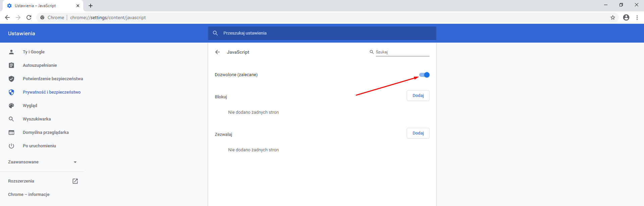Click the Dozwolone (zalecane) label
Image resolution: width=644 pixels, height=206 pixels.
pos(236,75)
